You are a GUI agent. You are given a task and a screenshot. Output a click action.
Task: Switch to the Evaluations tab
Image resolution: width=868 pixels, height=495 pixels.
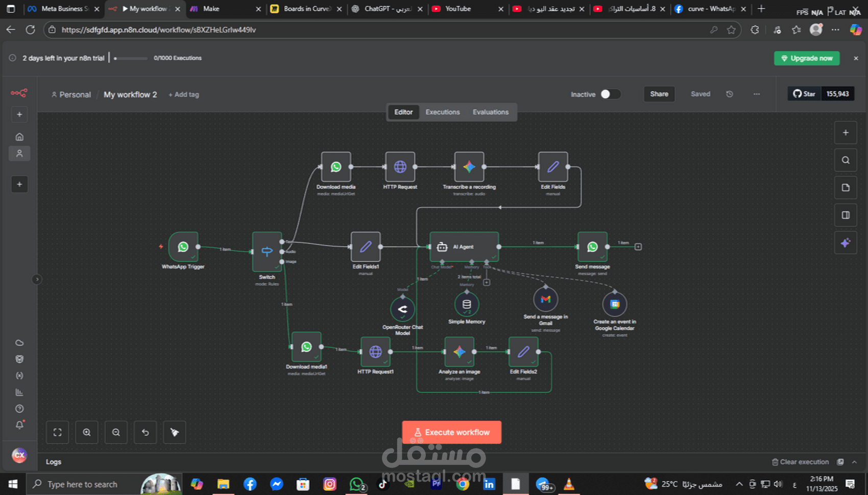(x=491, y=112)
